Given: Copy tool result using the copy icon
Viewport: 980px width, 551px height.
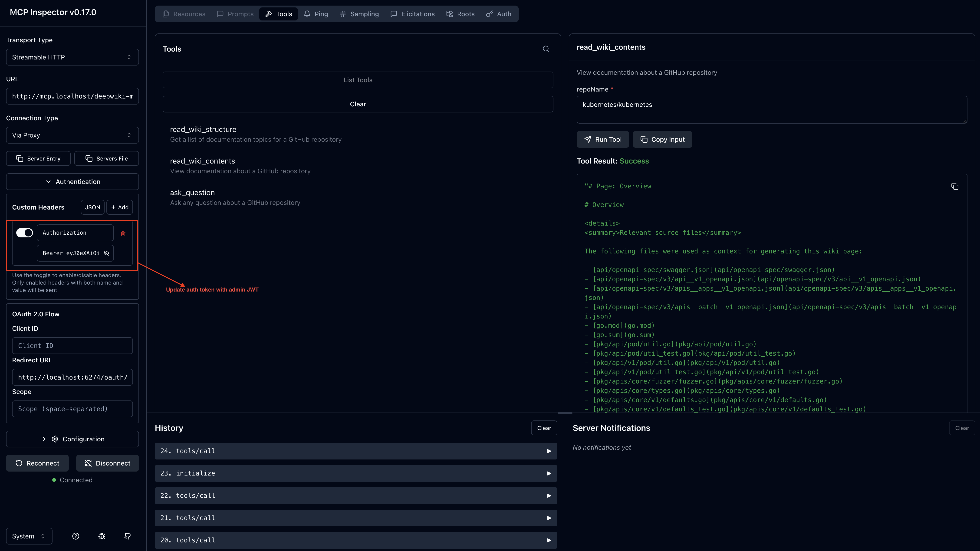Looking at the screenshot, I should click(954, 186).
